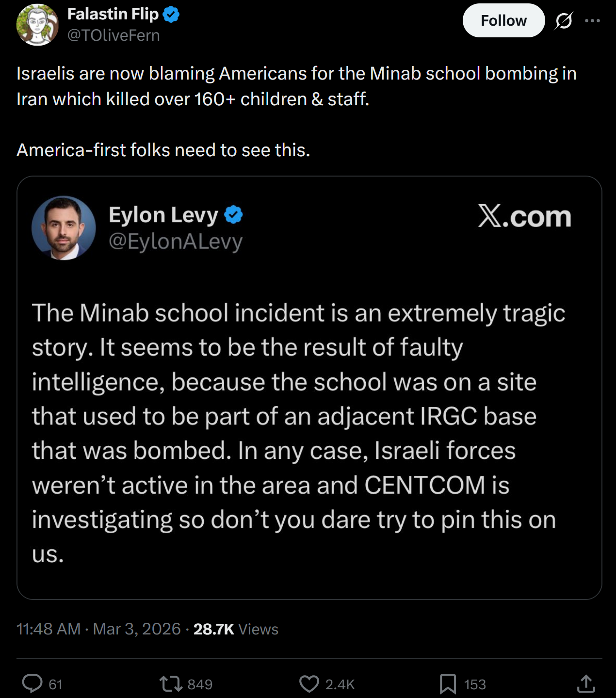Follow Falastin Flip

pyautogui.click(x=503, y=21)
